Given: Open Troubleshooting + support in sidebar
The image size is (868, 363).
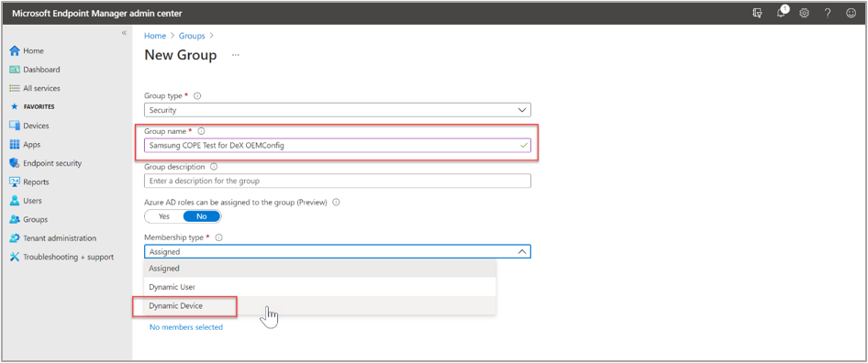Looking at the screenshot, I should coord(68,258).
